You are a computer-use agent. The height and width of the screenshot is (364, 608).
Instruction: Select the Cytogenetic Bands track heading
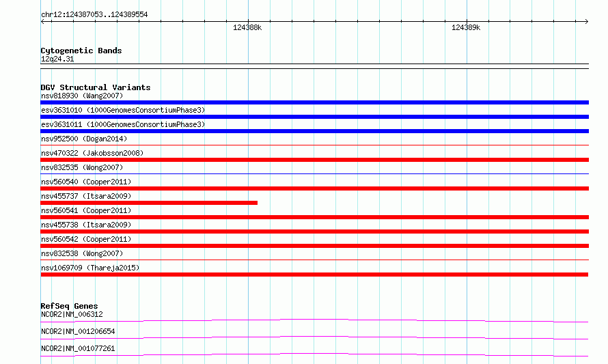81,51
